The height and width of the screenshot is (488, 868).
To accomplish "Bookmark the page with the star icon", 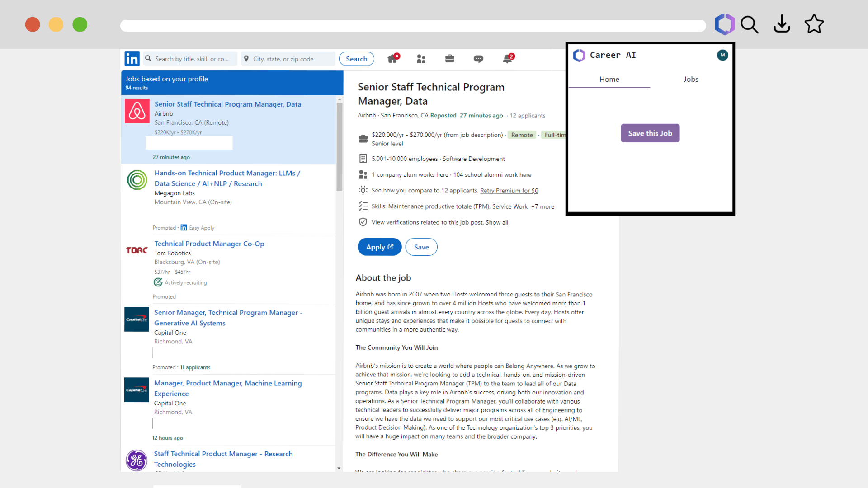I will click(814, 24).
